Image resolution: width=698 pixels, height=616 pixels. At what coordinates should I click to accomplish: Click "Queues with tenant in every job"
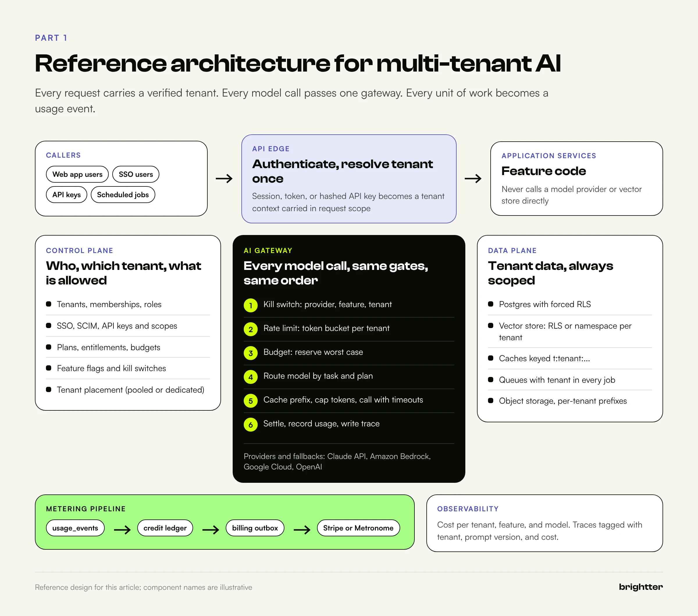click(x=557, y=380)
